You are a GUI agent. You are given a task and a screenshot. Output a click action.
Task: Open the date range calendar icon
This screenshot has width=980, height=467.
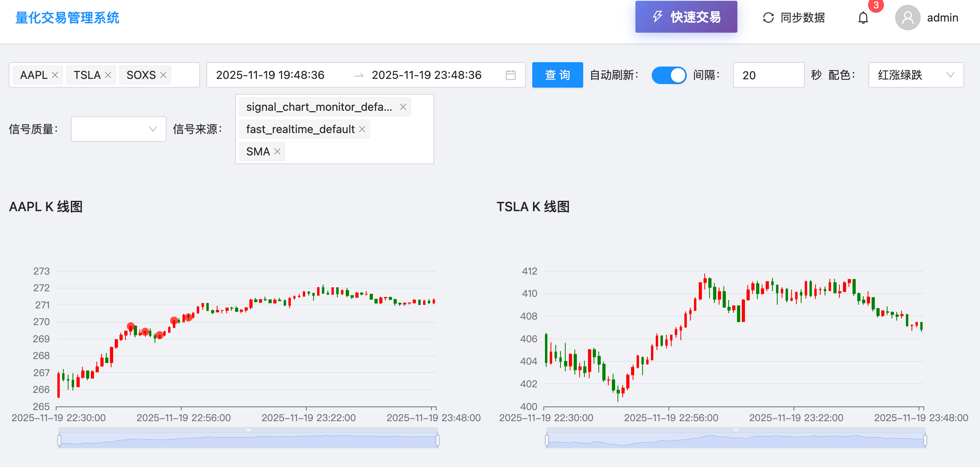[510, 75]
